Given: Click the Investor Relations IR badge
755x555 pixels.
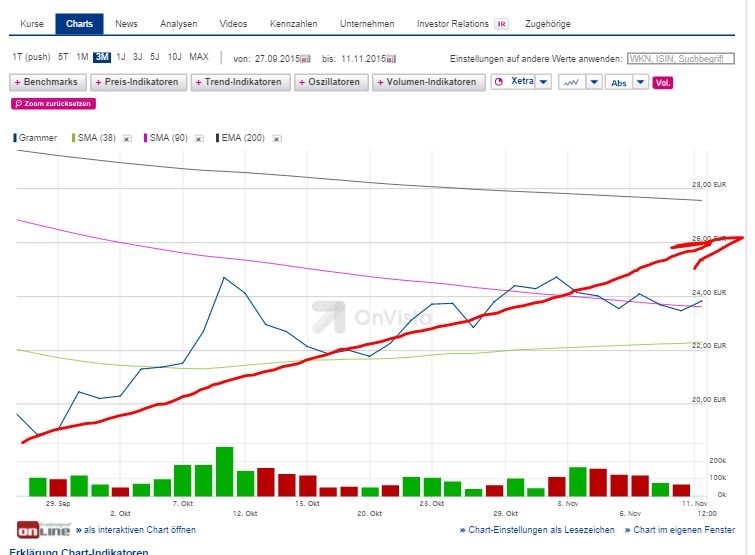Looking at the screenshot, I should 501,24.
